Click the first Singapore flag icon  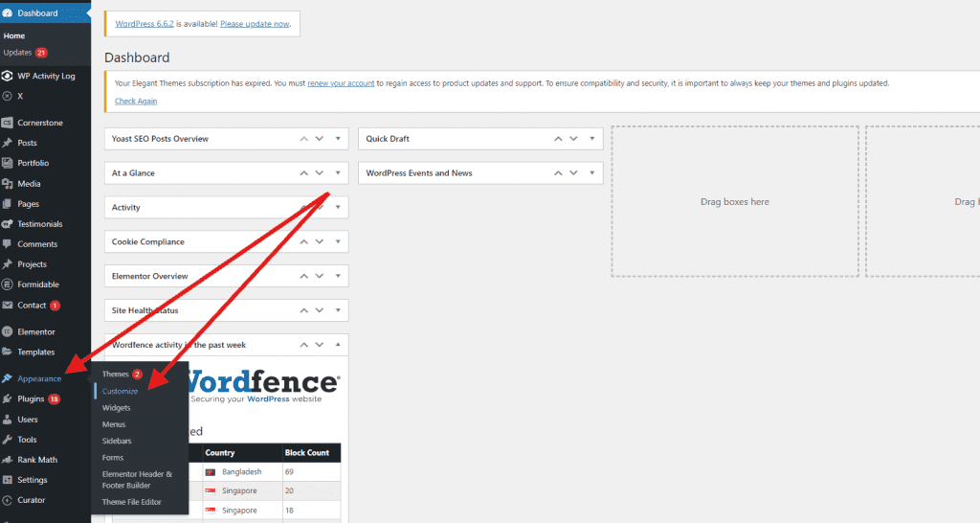coord(210,491)
